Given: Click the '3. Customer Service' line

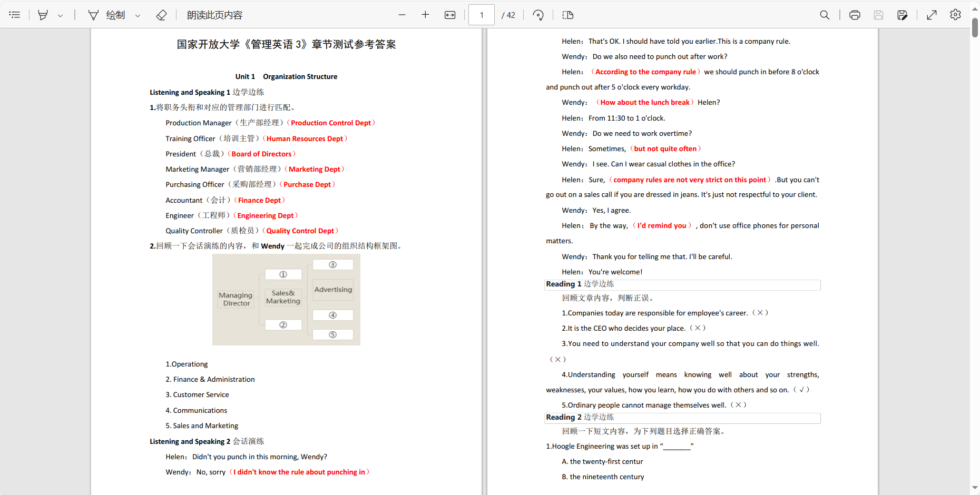Looking at the screenshot, I should tap(197, 394).
